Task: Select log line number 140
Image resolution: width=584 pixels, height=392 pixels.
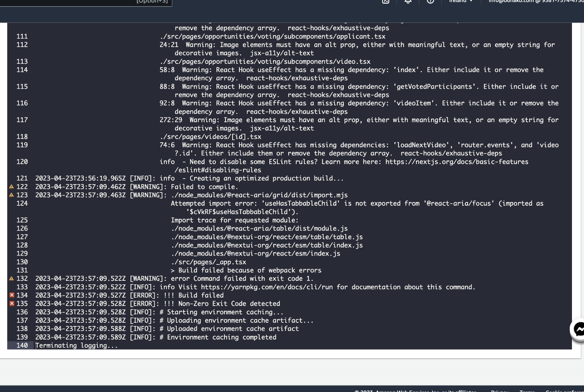Action: click(22, 345)
